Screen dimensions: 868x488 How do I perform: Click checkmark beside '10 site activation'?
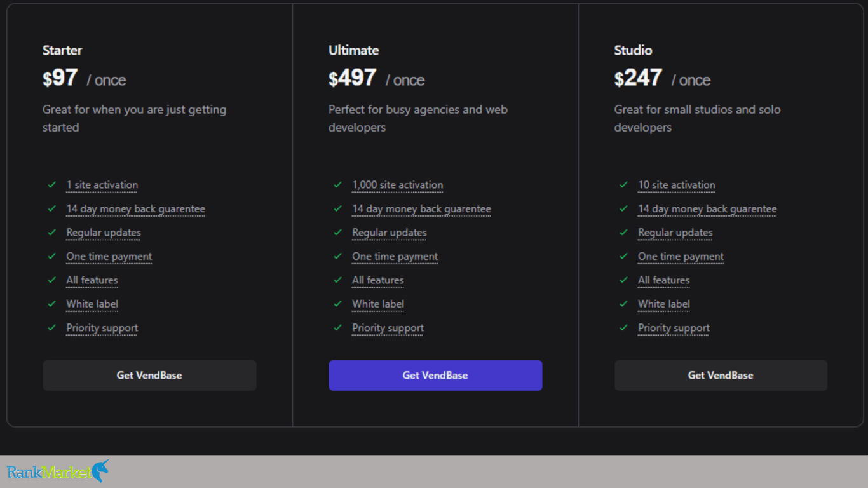pos(624,185)
